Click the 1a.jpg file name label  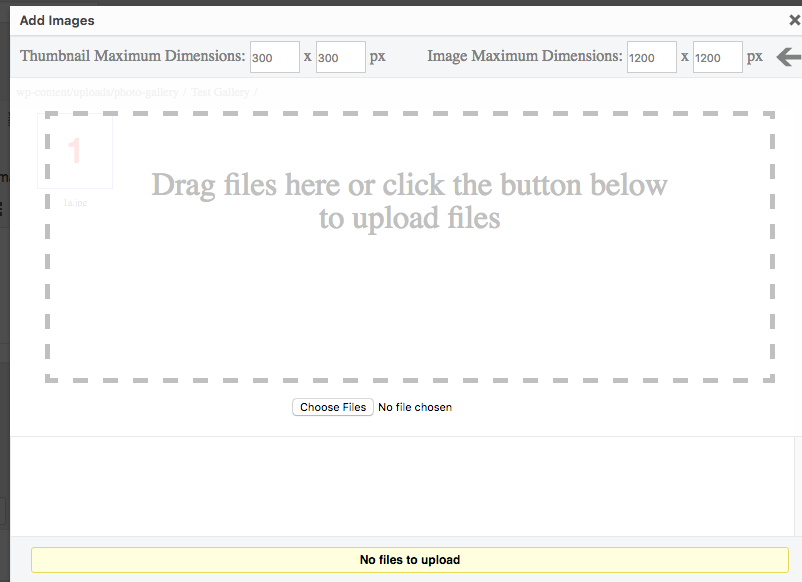click(75, 202)
